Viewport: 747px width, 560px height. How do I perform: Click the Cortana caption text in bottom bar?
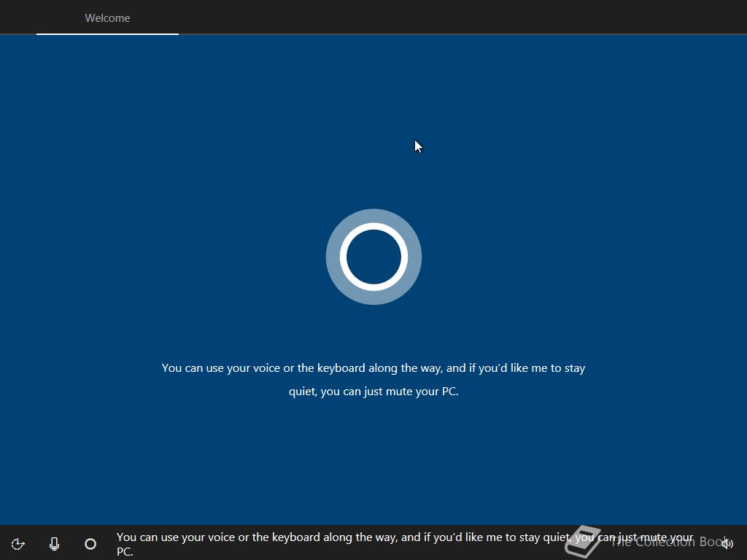(405, 544)
